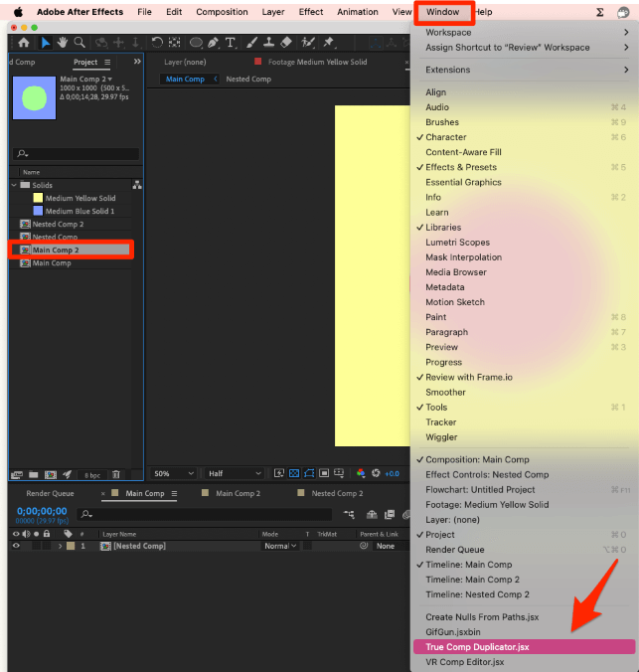Click the Interpret Footage icon in Project panel

click(x=17, y=474)
